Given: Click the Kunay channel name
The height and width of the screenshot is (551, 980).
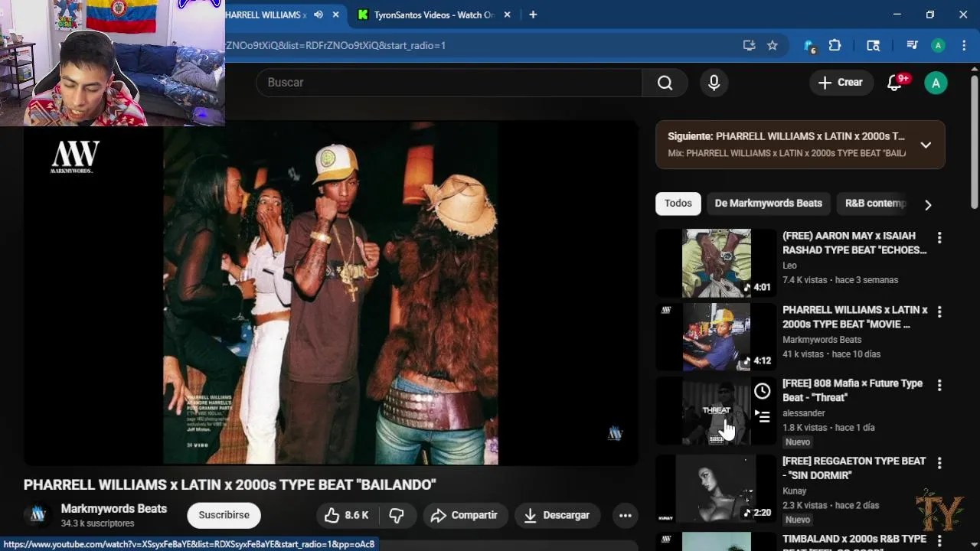Looking at the screenshot, I should 795,491.
